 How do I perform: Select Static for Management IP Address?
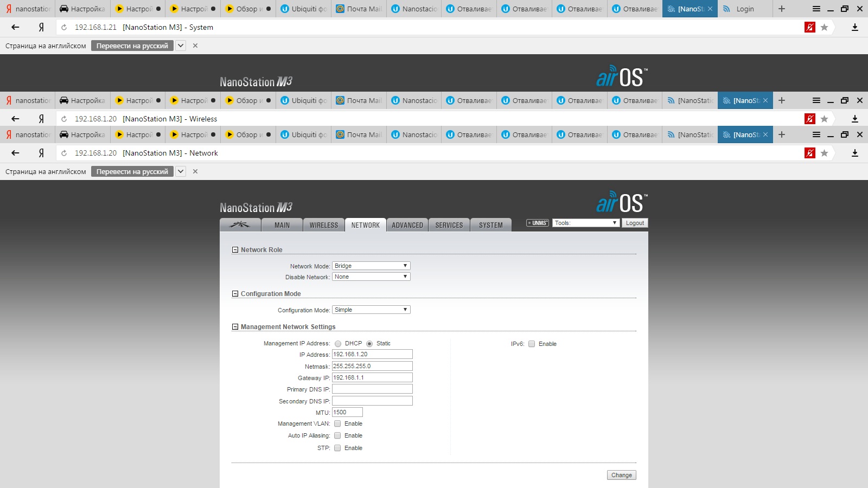[x=369, y=344]
